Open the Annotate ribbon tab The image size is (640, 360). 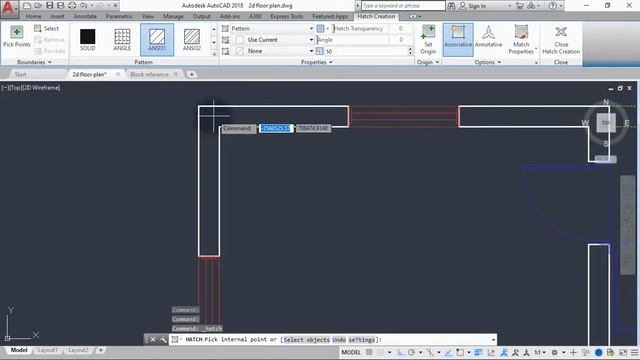tap(85, 16)
